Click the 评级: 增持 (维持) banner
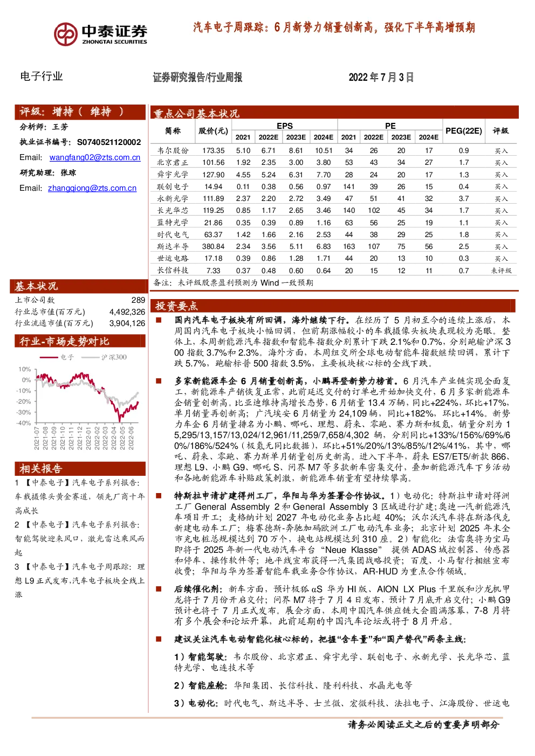 [x=80, y=112]
